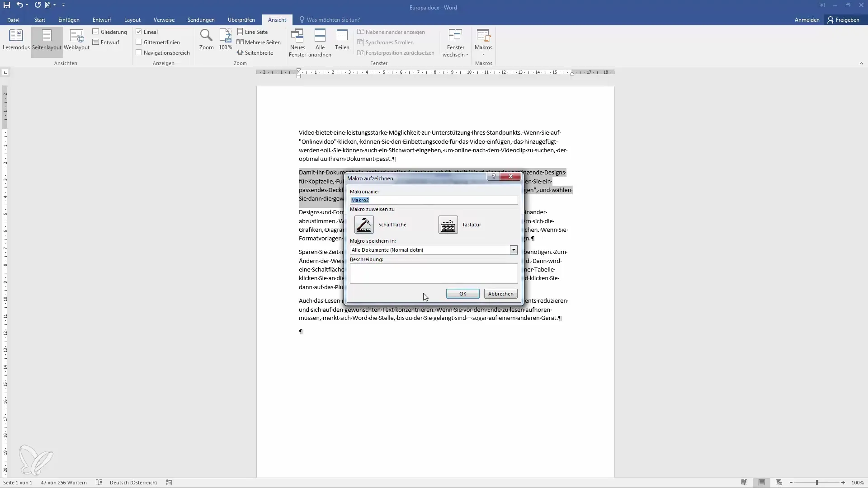Click Anmelden sign-in link
The image size is (868, 488).
(807, 20)
